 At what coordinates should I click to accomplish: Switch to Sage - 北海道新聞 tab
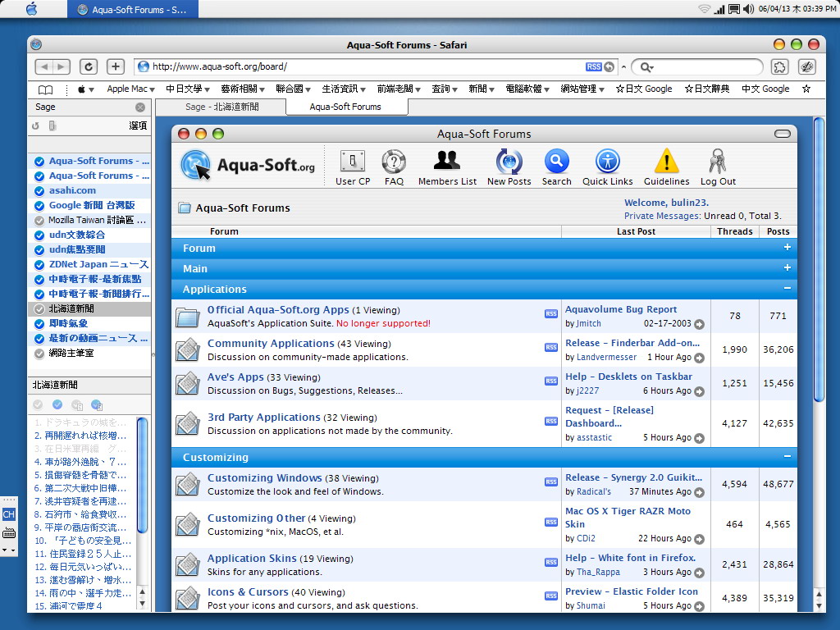(221, 107)
